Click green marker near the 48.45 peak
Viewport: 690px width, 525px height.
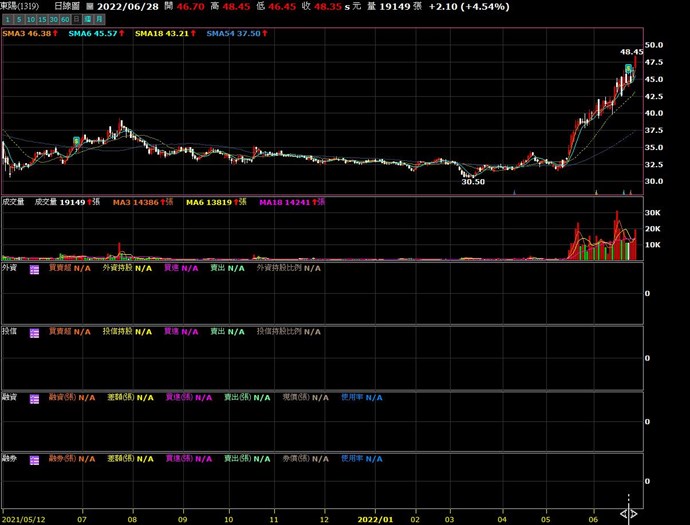[628, 68]
